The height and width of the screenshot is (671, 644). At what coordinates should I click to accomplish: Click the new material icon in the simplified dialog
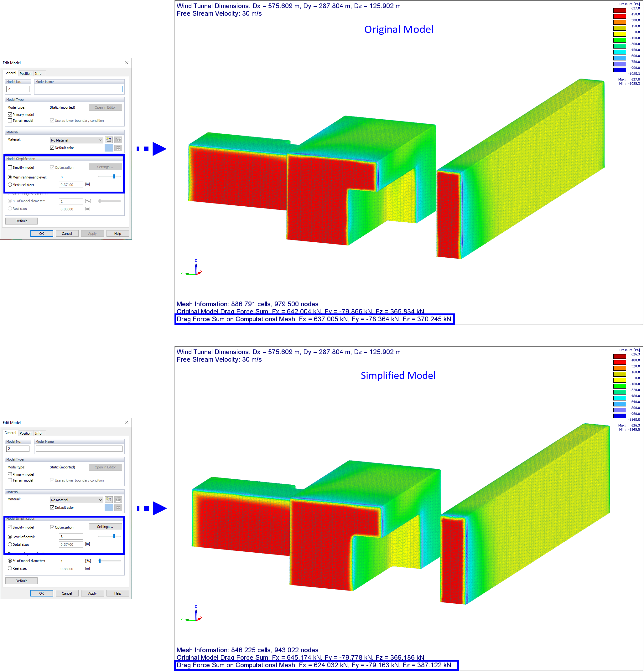(109, 499)
